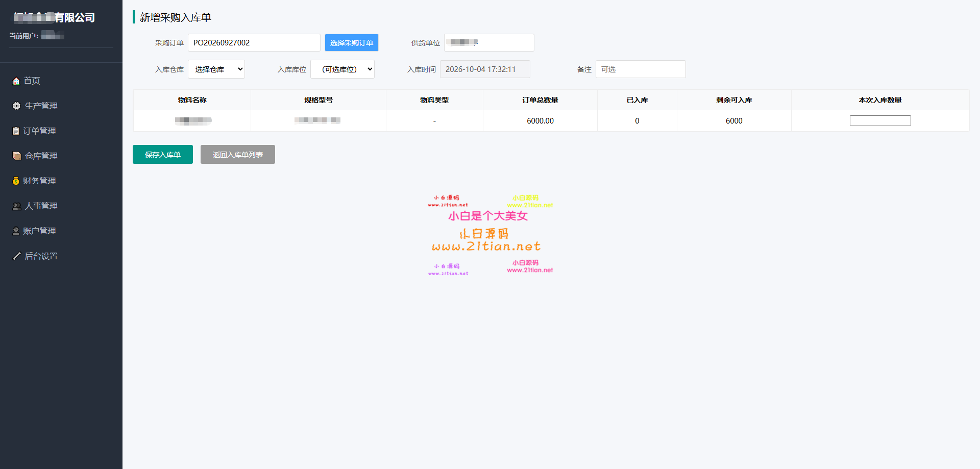Click the home icon beside 首页
Viewport: 980px width, 469px height.
pyautogui.click(x=16, y=81)
